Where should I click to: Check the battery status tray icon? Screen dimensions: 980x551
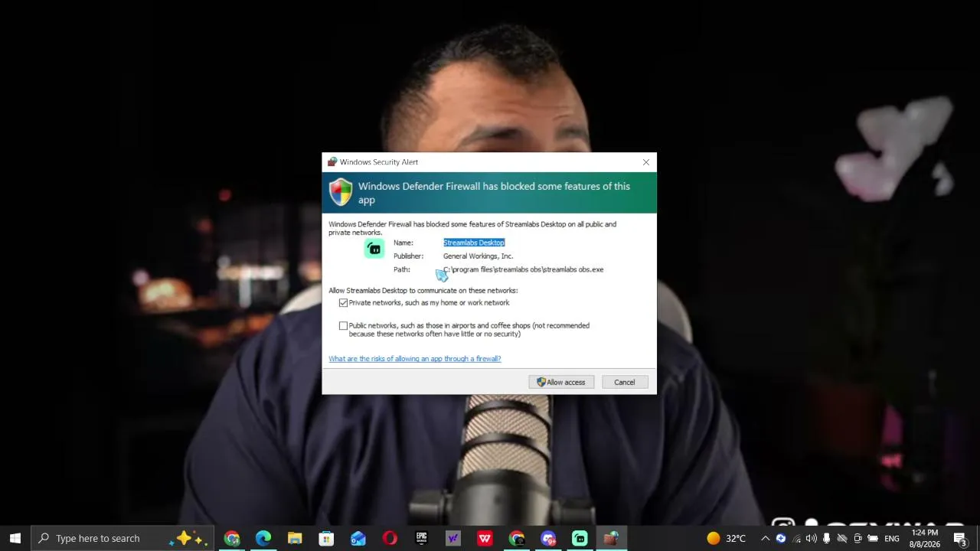[x=873, y=539]
